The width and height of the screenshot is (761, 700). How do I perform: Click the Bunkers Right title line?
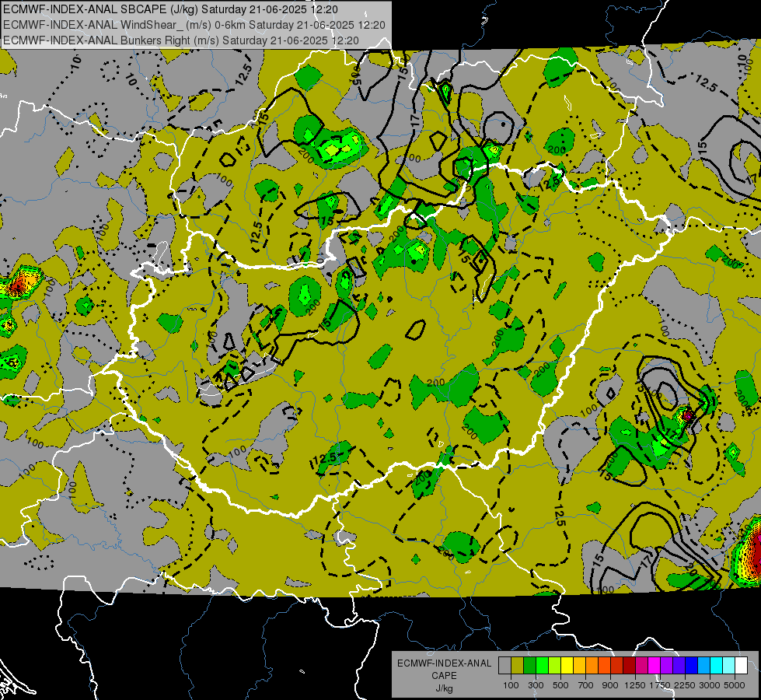181,40
